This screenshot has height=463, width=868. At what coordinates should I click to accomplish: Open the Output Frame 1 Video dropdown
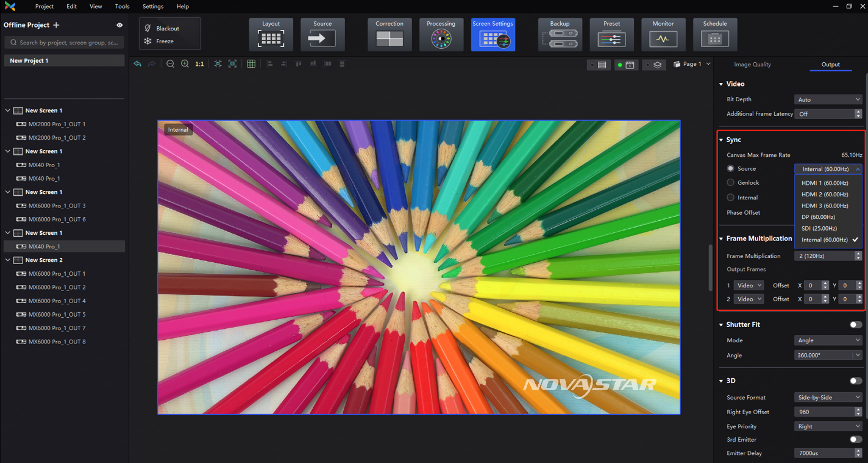(x=749, y=285)
